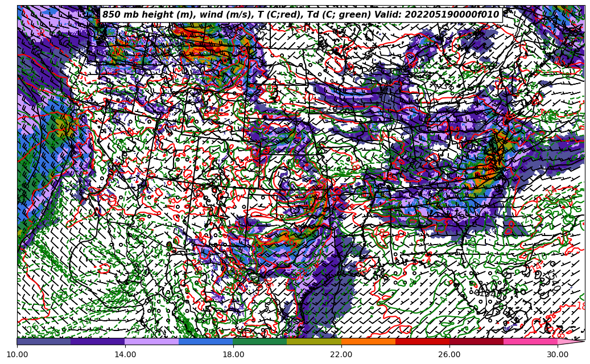This screenshot has width=590, height=364.
Task: Select the 18.00 colorbar tick label
Action: 233,354
